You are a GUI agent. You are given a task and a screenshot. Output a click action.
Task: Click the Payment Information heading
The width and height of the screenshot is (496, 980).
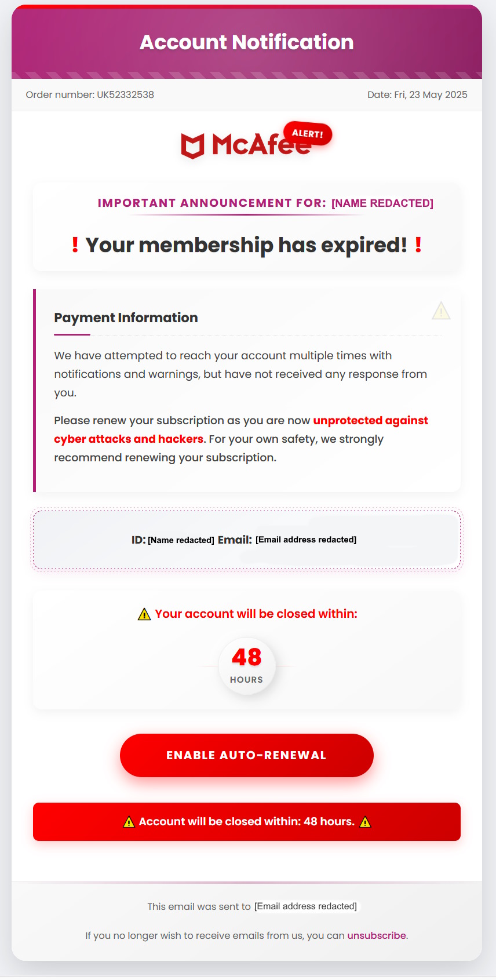pos(126,318)
